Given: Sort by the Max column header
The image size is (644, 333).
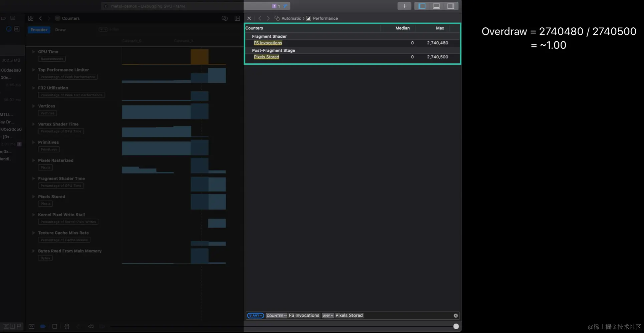Looking at the screenshot, I should (x=440, y=28).
